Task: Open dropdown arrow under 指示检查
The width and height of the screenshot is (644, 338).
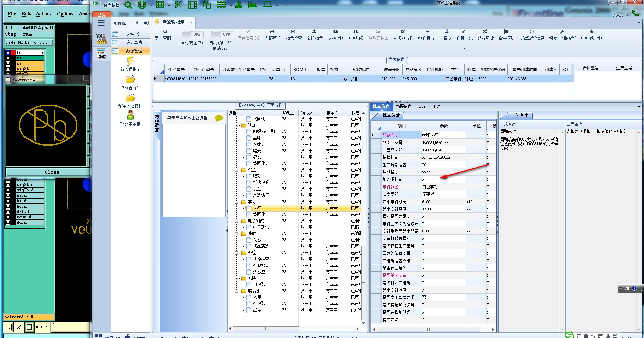Action: click(293, 48)
